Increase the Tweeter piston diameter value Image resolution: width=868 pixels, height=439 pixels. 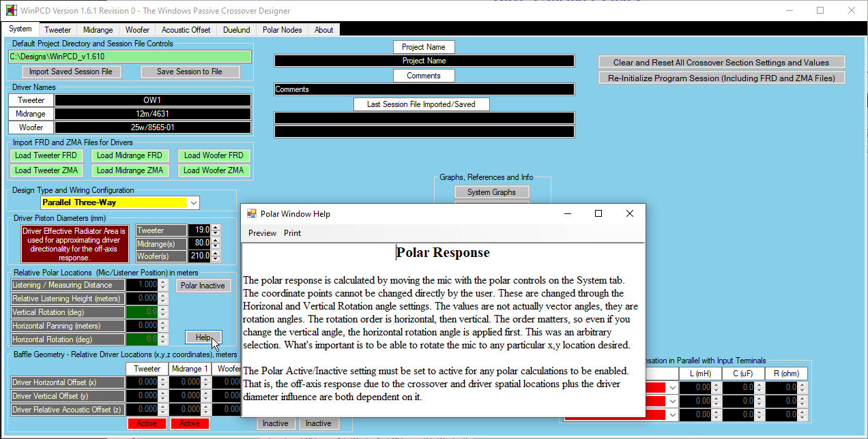(216, 228)
